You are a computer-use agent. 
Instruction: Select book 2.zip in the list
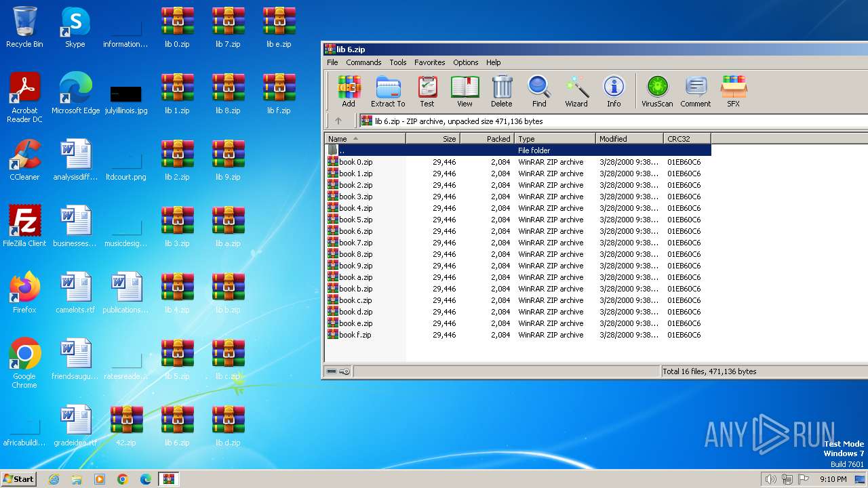[x=518, y=185]
